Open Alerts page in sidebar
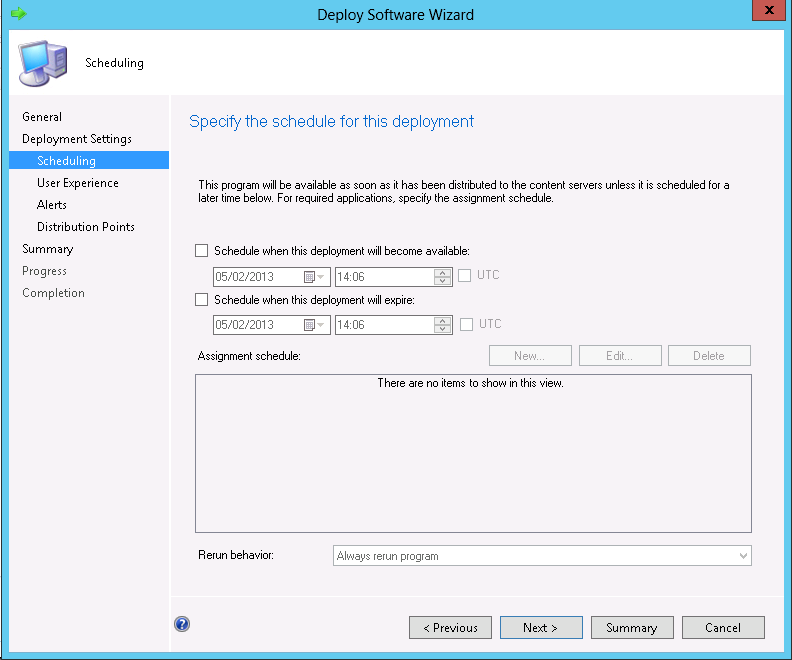Image resolution: width=792 pixels, height=660 pixels. (52, 205)
